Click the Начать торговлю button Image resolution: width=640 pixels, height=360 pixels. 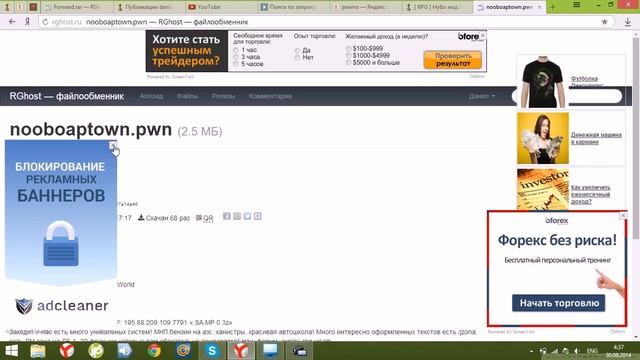pyautogui.click(x=558, y=303)
